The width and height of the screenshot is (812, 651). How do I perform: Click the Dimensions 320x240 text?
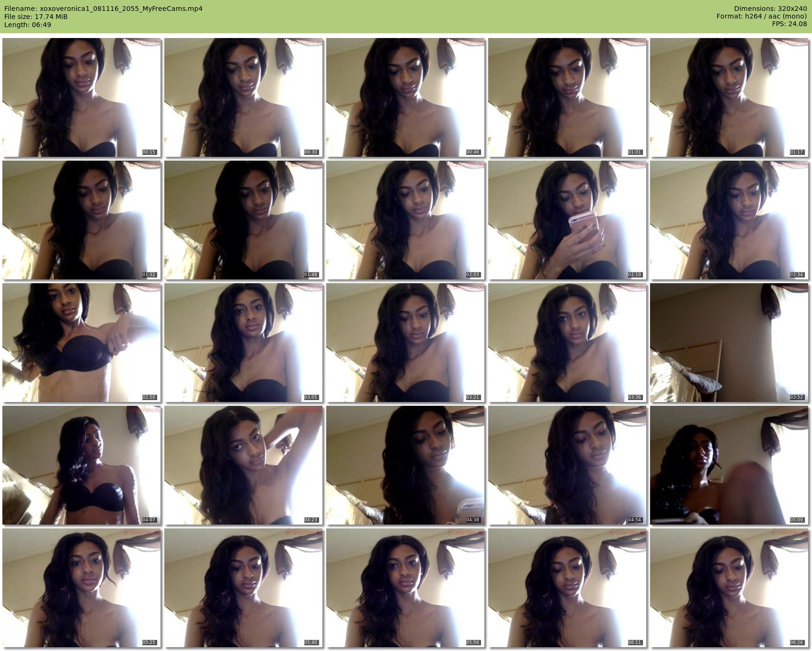click(770, 9)
